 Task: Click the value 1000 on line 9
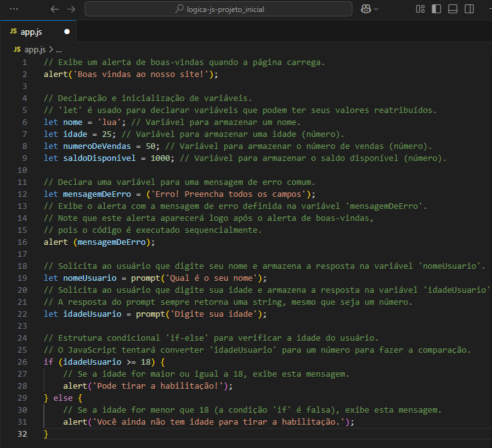160,158
